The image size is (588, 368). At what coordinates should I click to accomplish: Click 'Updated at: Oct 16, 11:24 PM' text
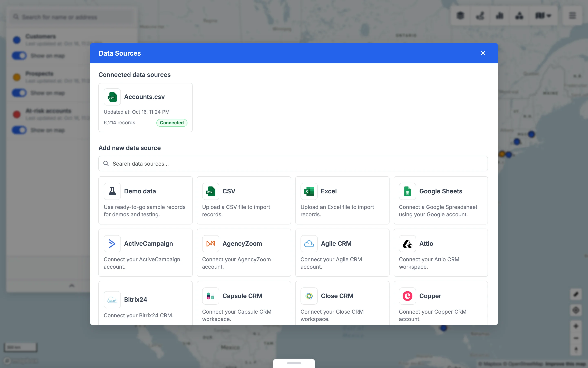click(x=137, y=112)
